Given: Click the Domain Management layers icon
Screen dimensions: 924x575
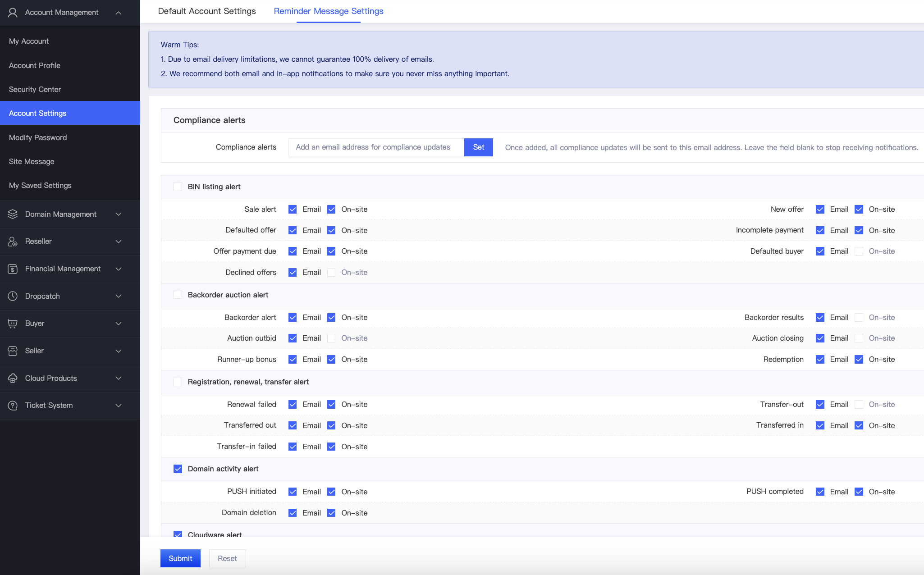Looking at the screenshot, I should point(13,214).
